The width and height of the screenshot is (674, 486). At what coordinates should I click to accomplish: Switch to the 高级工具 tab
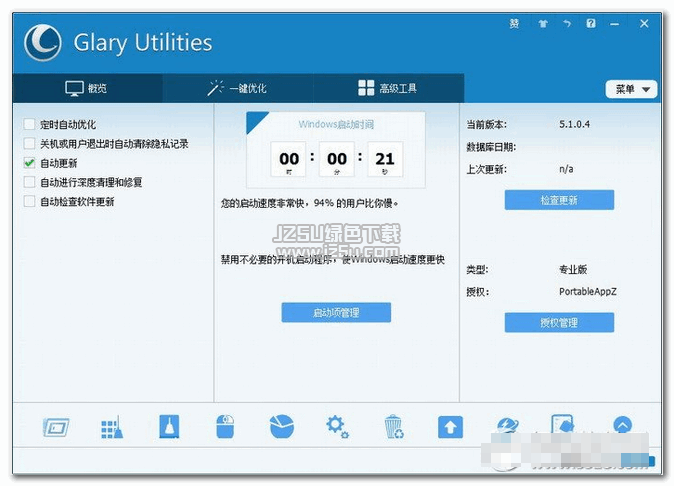(x=388, y=88)
